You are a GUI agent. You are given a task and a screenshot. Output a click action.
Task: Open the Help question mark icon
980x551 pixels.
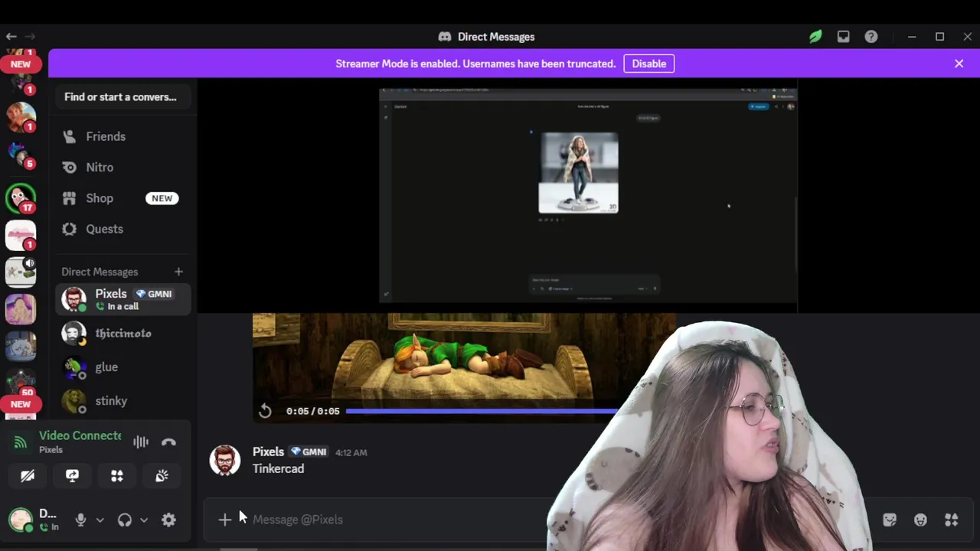click(871, 37)
